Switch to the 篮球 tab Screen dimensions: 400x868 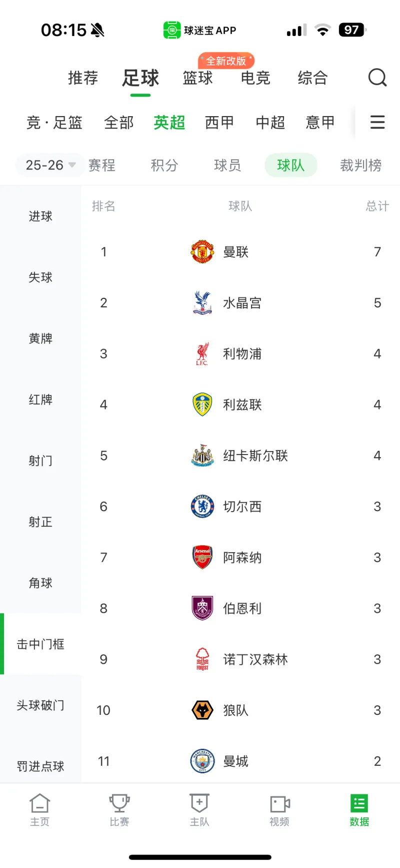pos(198,78)
